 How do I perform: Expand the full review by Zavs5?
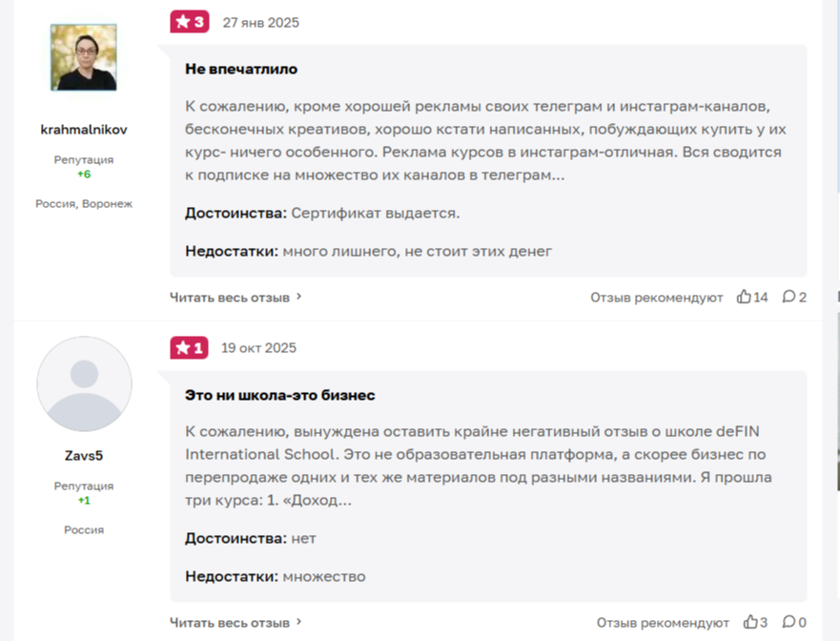(x=236, y=623)
